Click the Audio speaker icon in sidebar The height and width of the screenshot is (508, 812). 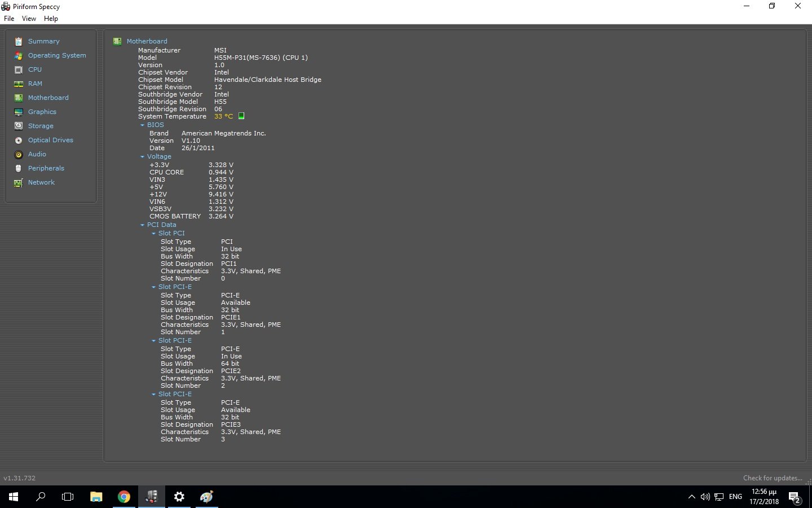18,154
